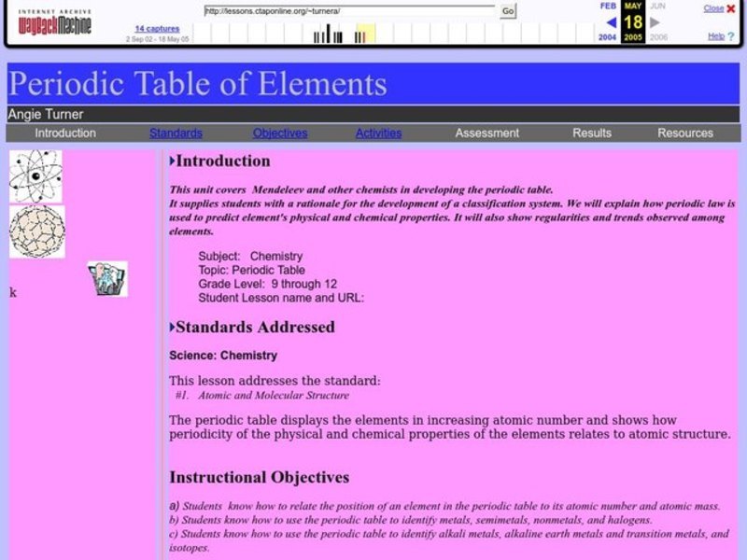The height and width of the screenshot is (560, 747).
Task: Open the Activities hyperlink
Action: pyautogui.click(x=377, y=133)
